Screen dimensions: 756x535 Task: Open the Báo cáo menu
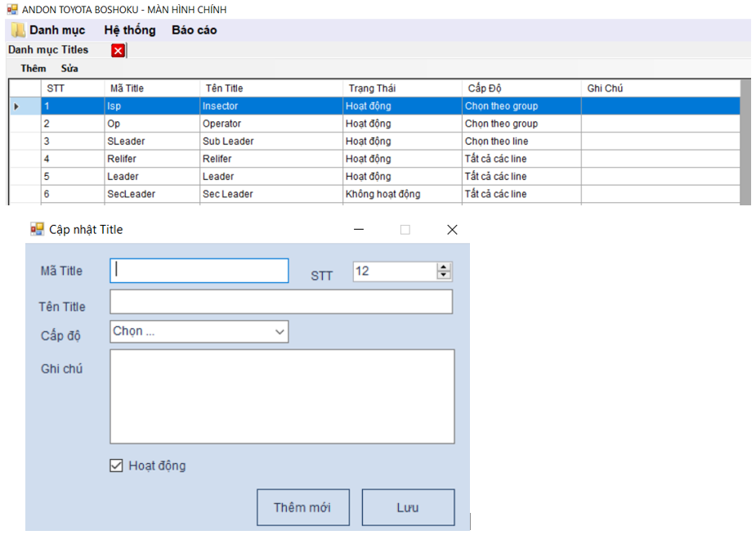coord(194,30)
